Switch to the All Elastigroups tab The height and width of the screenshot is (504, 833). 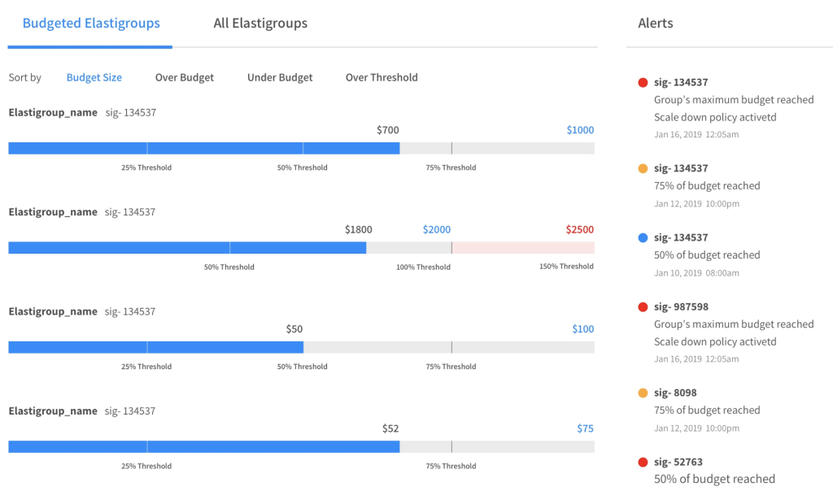pos(260,24)
